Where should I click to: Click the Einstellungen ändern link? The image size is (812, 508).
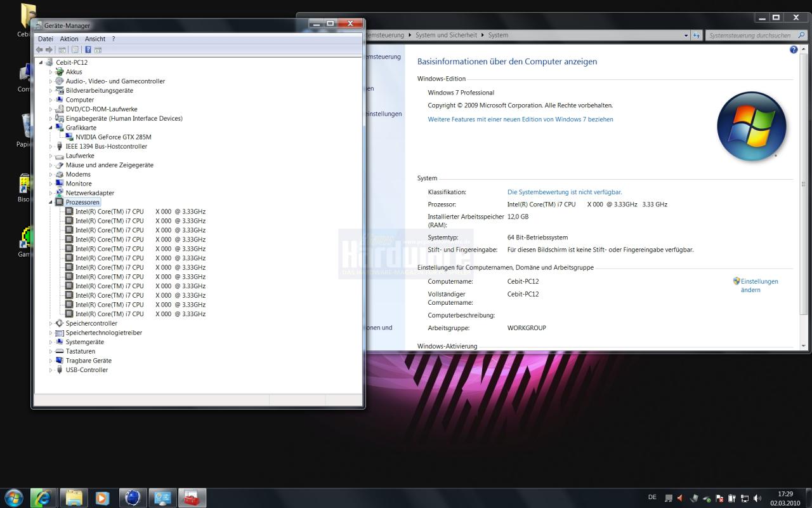point(759,285)
